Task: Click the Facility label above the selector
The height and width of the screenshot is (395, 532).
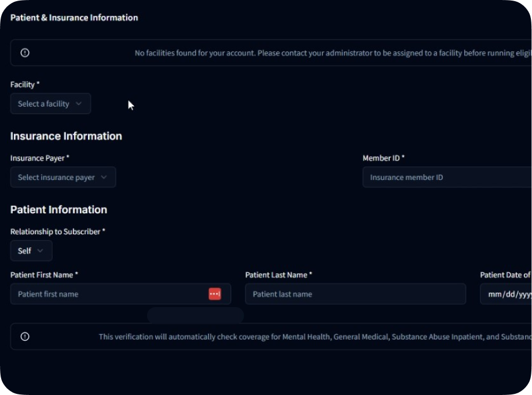Action: [24, 84]
